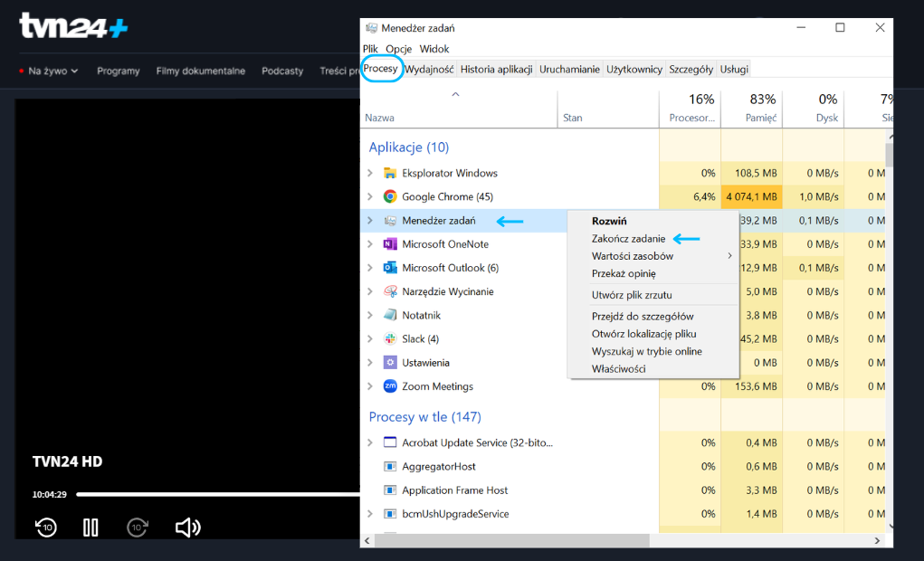Open the Programy link on tvn24+
This screenshot has width=924, height=561.
(119, 71)
